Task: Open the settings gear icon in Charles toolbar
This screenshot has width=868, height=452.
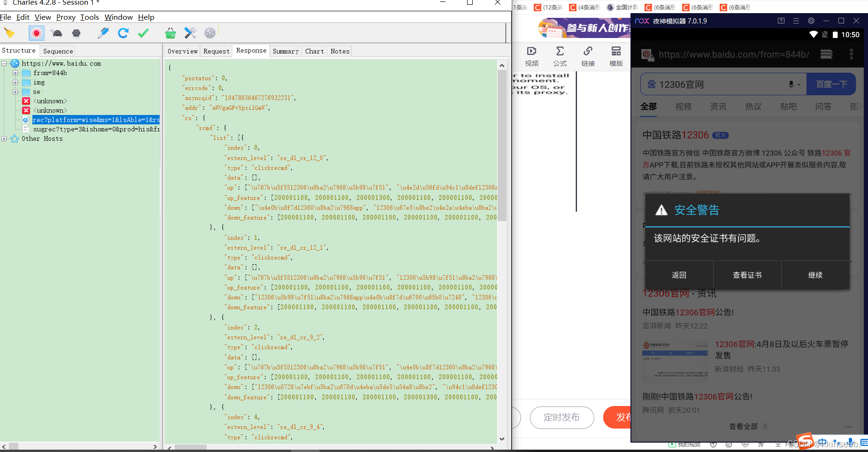Action: tap(210, 33)
